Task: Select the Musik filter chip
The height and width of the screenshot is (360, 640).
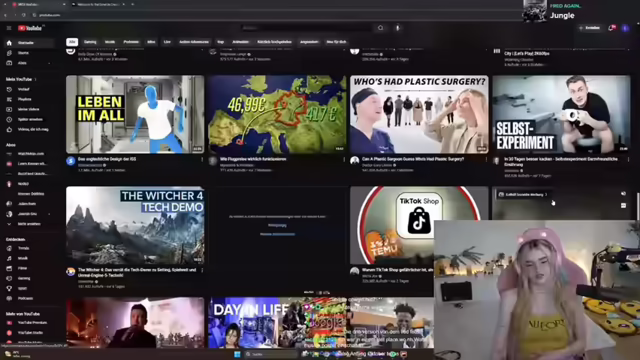Action: pyautogui.click(x=110, y=42)
